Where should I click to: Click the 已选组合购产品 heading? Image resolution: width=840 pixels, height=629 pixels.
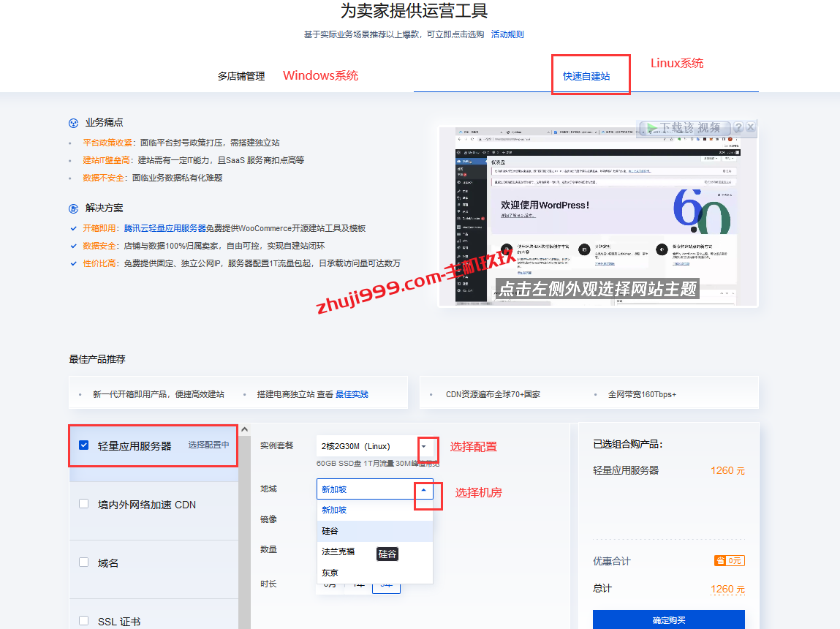[628, 444]
